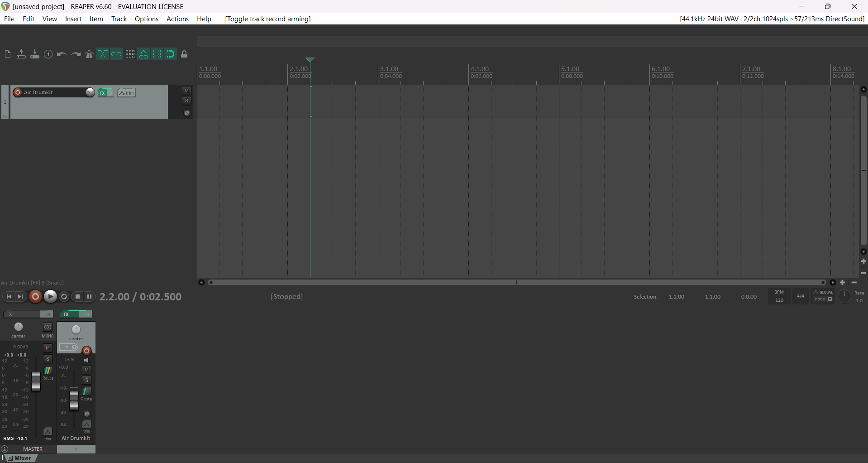Redo the action via the toolbar
Image resolution: width=868 pixels, height=463 pixels.
click(x=76, y=54)
